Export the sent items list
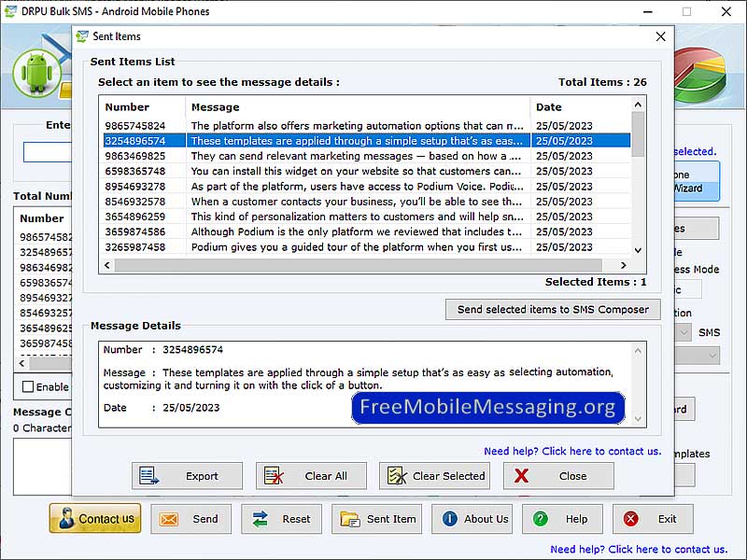 click(188, 476)
